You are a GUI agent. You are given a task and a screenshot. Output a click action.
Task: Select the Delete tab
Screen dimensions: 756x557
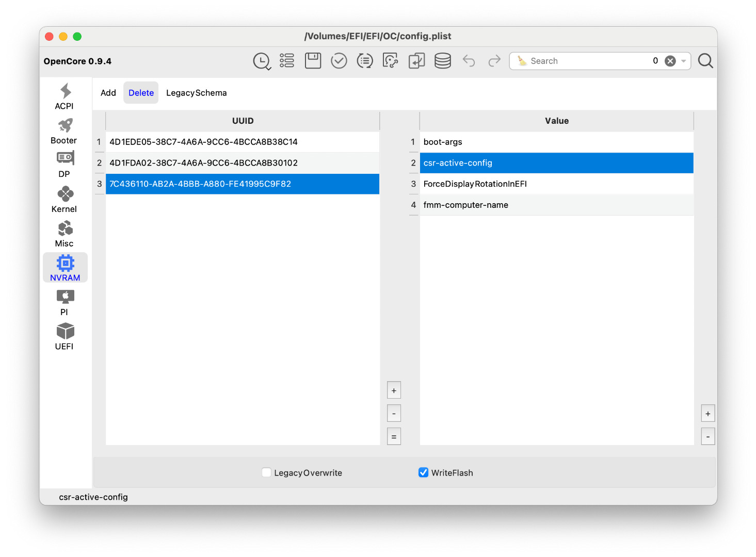pyautogui.click(x=141, y=93)
